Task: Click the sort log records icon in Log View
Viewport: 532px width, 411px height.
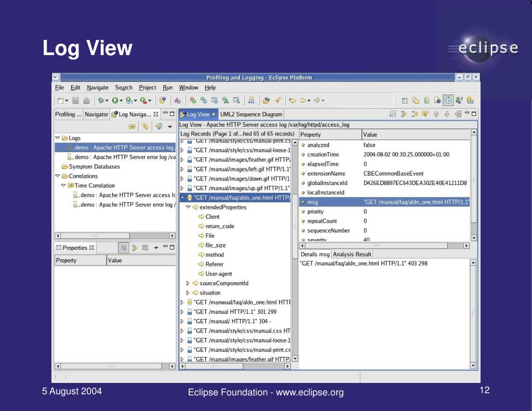Action: click(393, 114)
